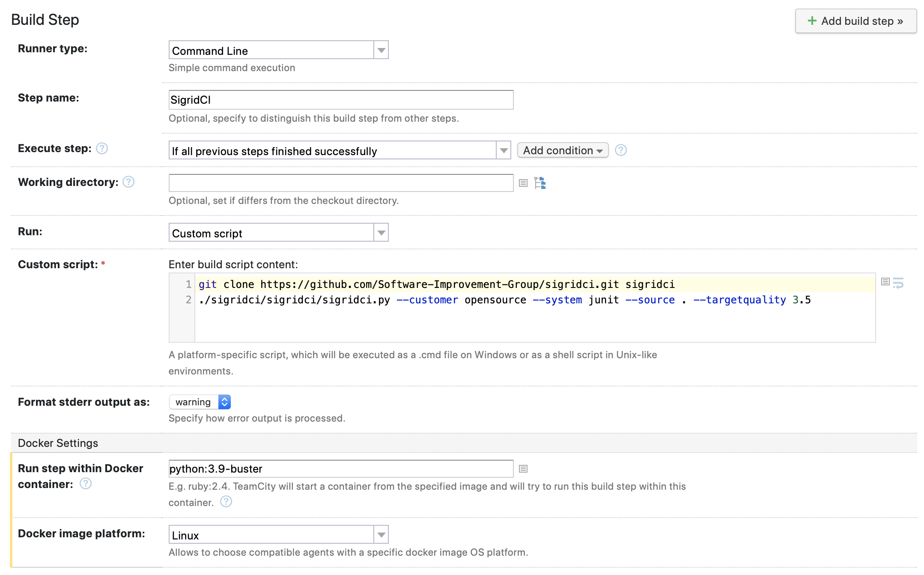Click the 'Specify how error output is processed.' hint

point(257,418)
